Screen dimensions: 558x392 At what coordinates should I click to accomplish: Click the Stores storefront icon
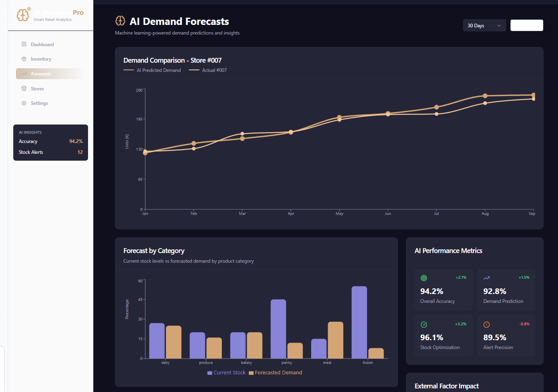(24, 88)
